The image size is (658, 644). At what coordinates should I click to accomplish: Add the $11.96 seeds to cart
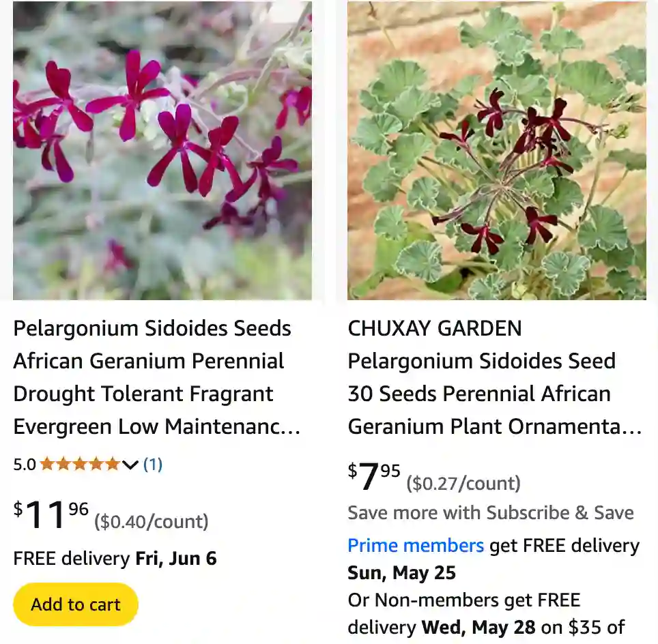76,604
